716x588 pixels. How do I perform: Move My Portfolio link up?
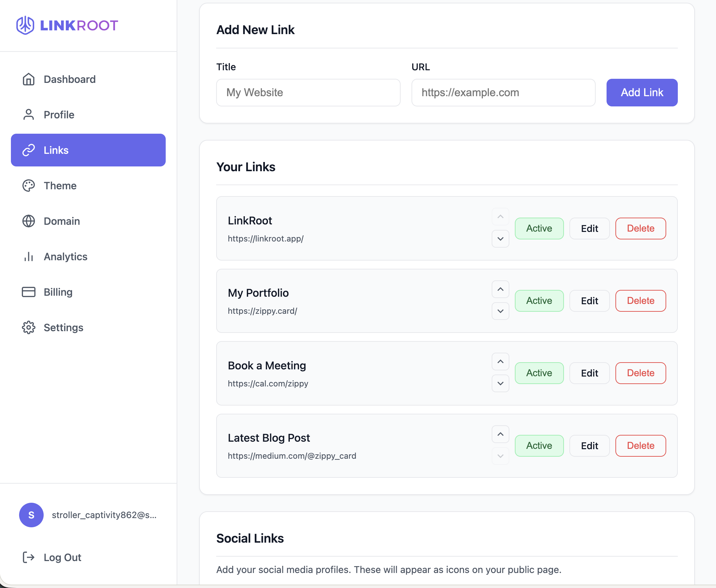(x=501, y=289)
